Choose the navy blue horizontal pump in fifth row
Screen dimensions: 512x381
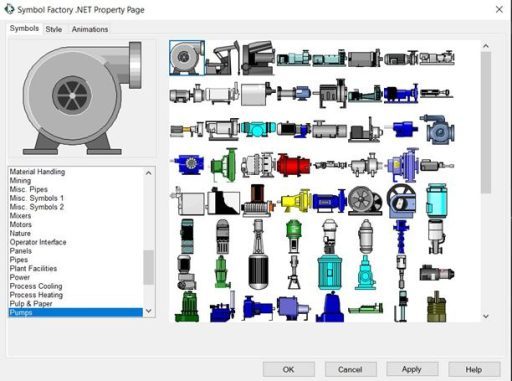(329, 201)
